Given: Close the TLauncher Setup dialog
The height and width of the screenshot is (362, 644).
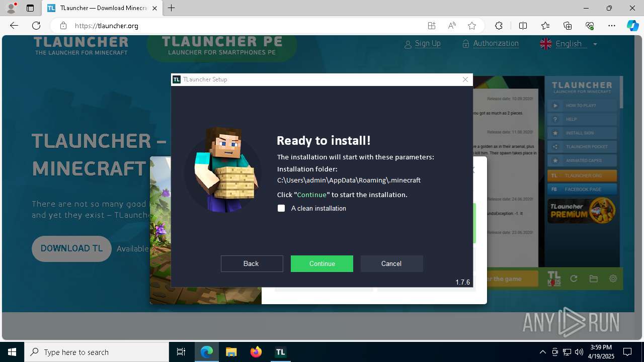Looking at the screenshot, I should point(465,79).
